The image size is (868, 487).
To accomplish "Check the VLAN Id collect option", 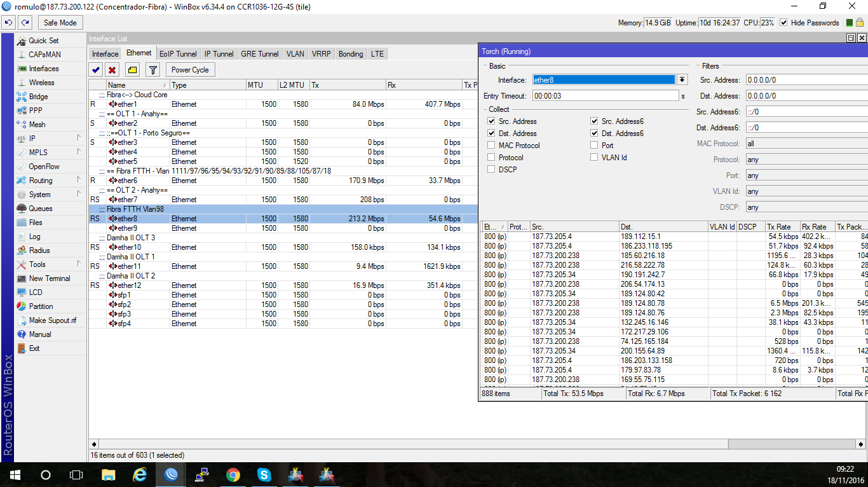I will (594, 158).
